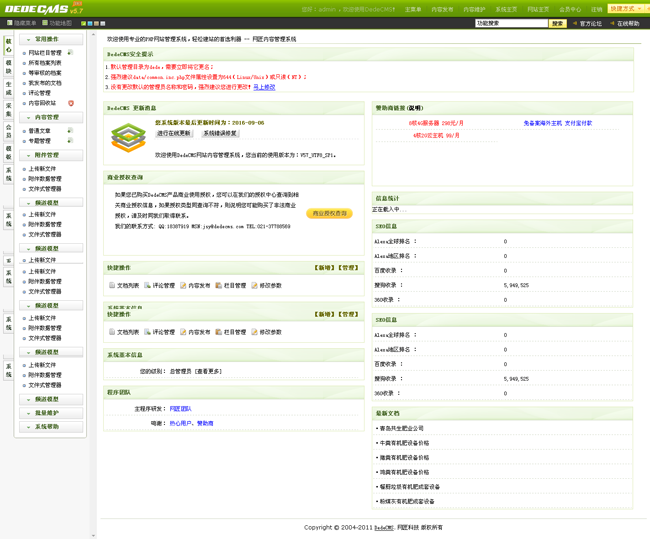
Task: Open 评论管理 in the sidebar
Action: [39, 93]
